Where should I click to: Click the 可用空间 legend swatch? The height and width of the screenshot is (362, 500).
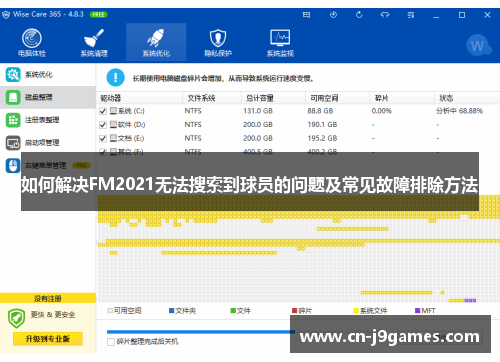point(110,311)
